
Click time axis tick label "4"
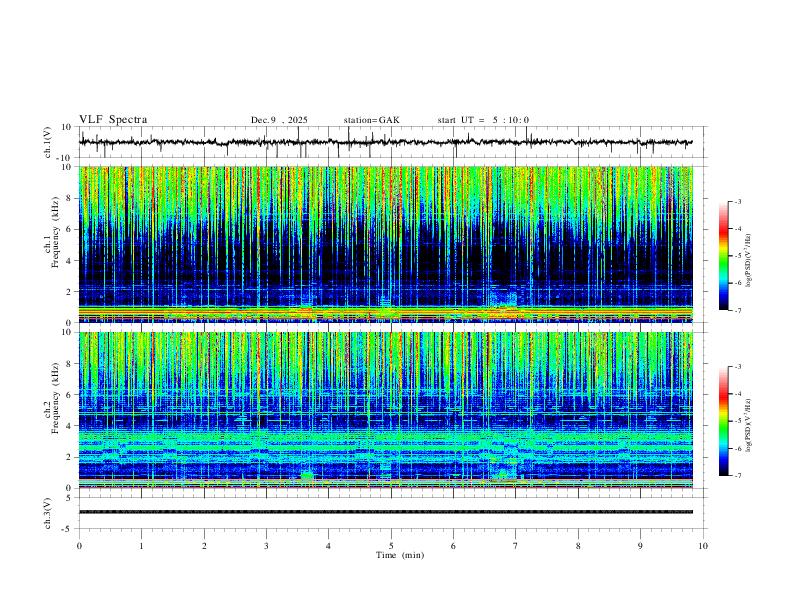pos(328,546)
